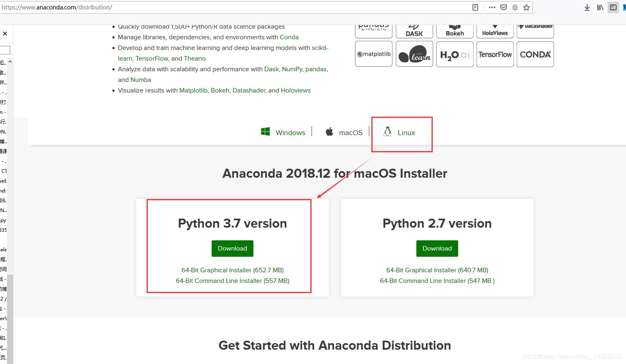Image resolution: width=626 pixels, height=364 pixels.
Task: Open 64-Bit Graphical Installer (652.7 MB) link
Action: click(233, 270)
